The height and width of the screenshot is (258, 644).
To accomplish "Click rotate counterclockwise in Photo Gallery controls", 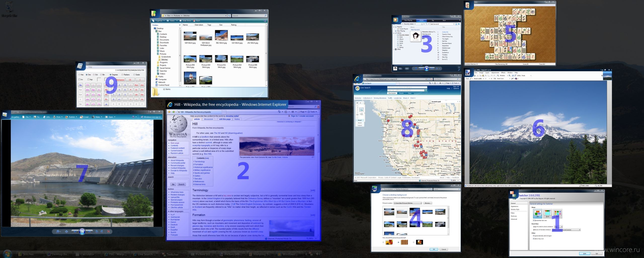I will click(x=97, y=231).
